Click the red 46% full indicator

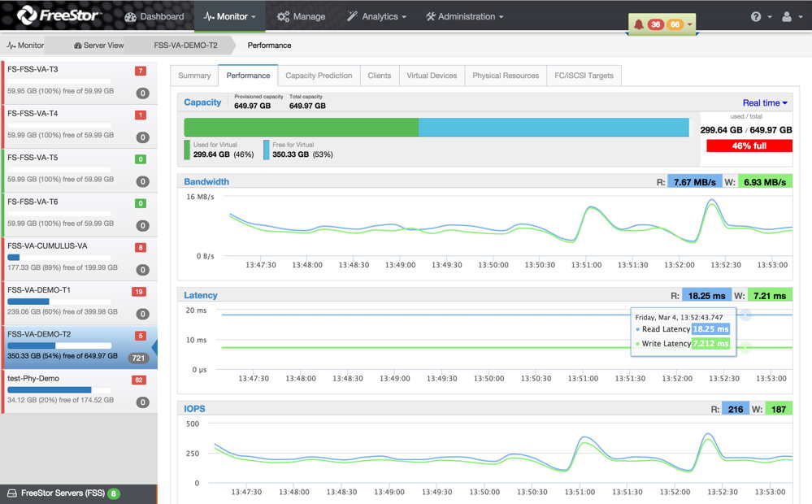(749, 146)
